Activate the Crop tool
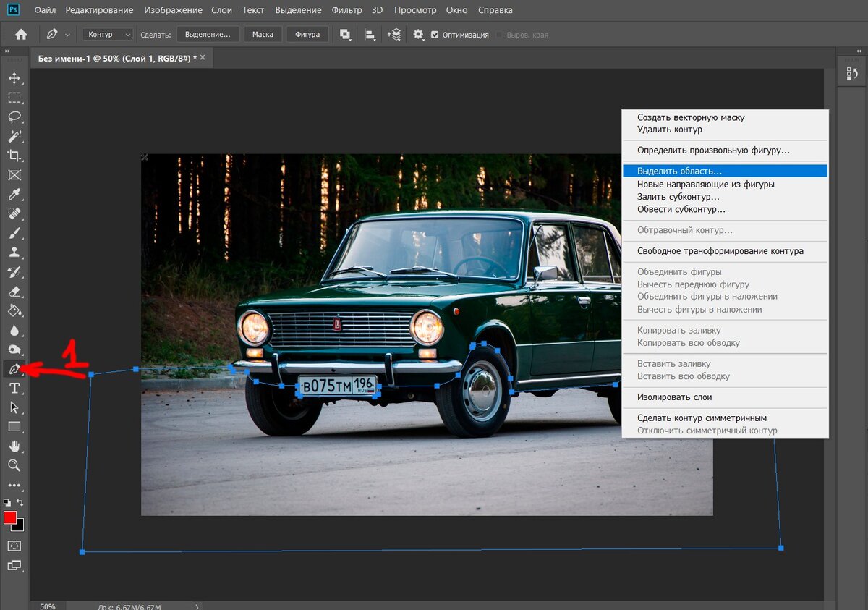Viewport: 868px width, 610px height. point(14,156)
